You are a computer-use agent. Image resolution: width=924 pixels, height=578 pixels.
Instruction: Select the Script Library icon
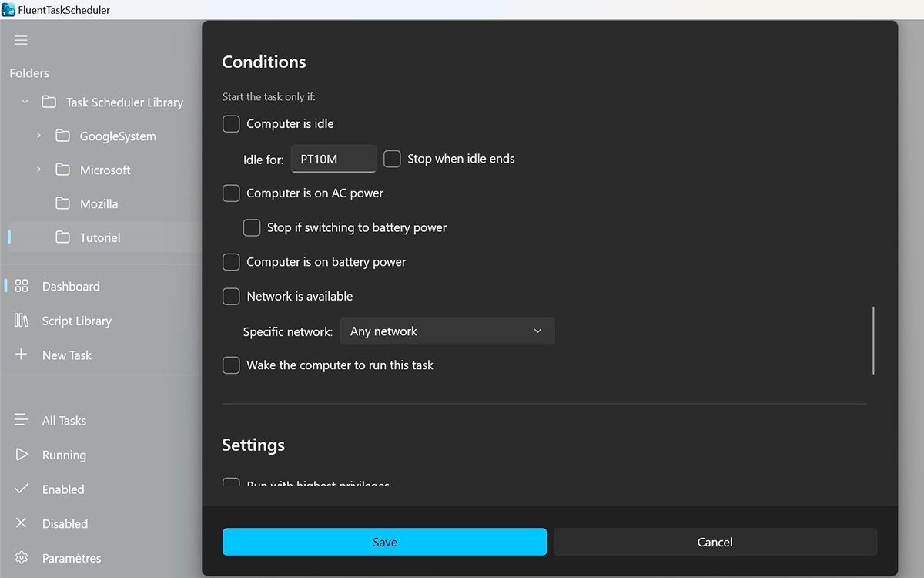23,321
